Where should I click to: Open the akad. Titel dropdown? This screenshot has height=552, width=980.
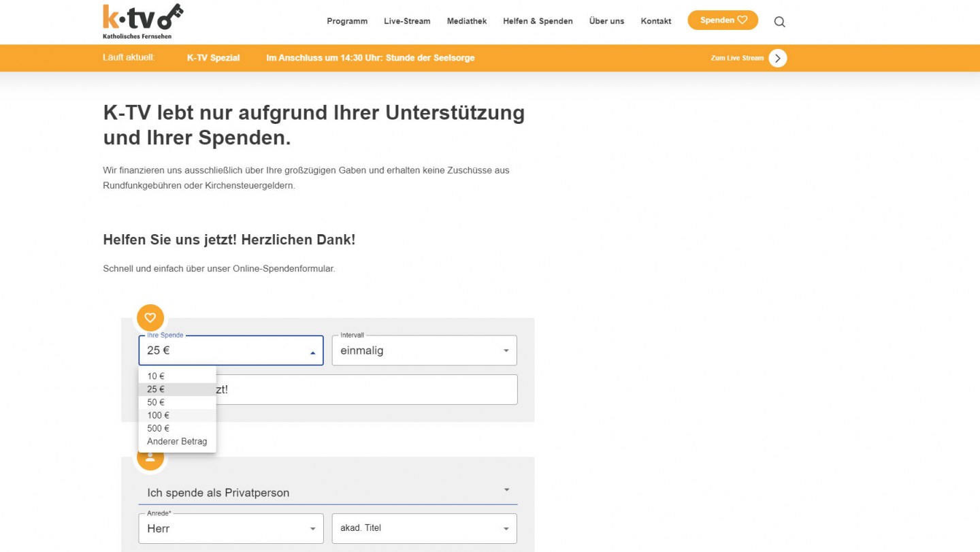(425, 528)
